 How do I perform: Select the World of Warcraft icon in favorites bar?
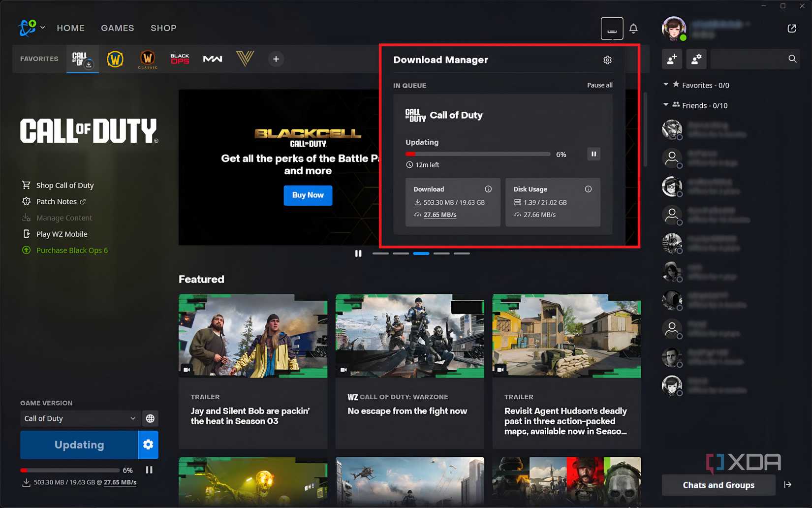click(115, 59)
